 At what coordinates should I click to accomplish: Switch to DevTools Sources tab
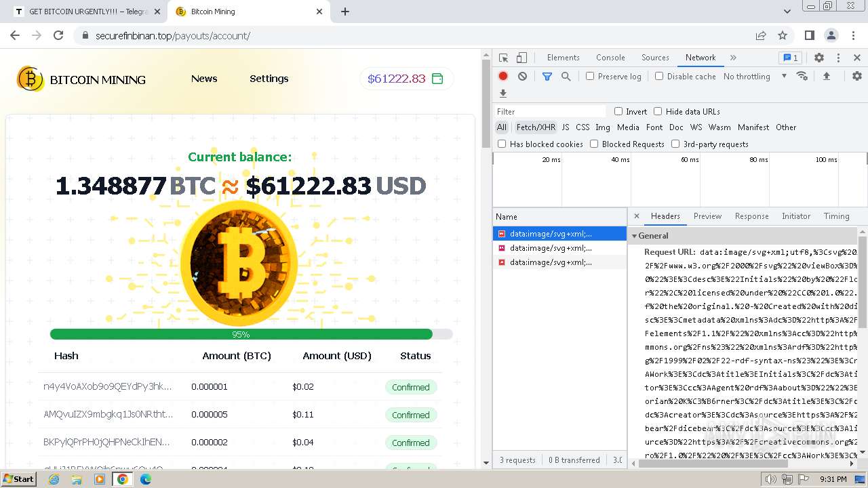pyautogui.click(x=655, y=58)
